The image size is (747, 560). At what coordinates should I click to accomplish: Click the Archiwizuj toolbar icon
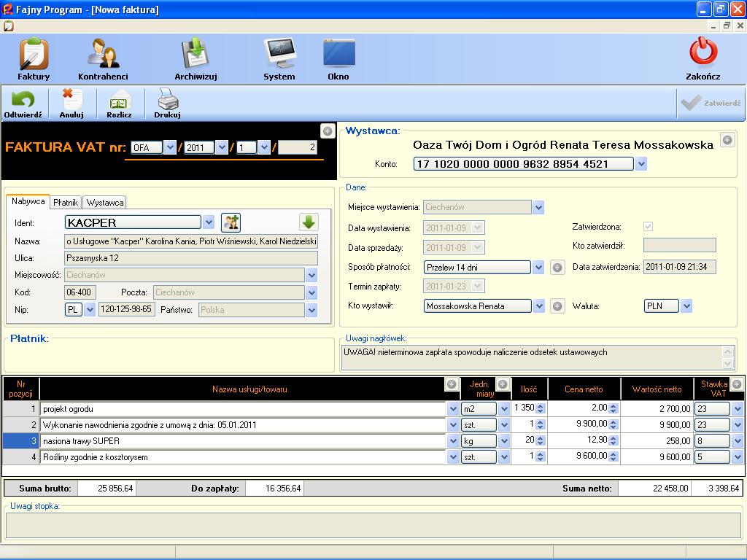tap(196, 57)
